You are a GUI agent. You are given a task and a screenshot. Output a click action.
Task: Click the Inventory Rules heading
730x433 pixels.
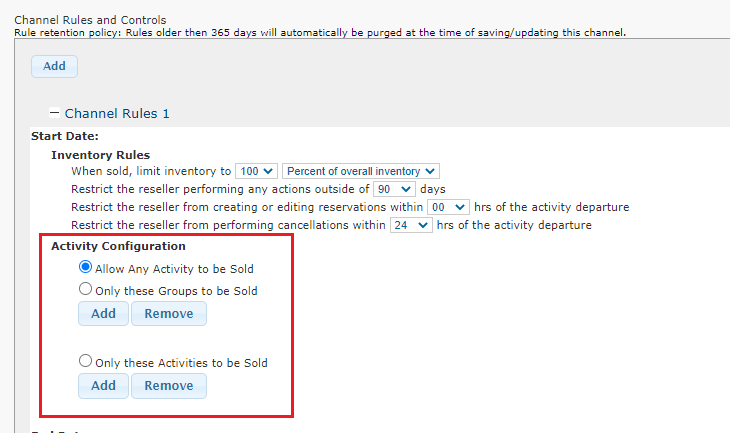[100, 155]
